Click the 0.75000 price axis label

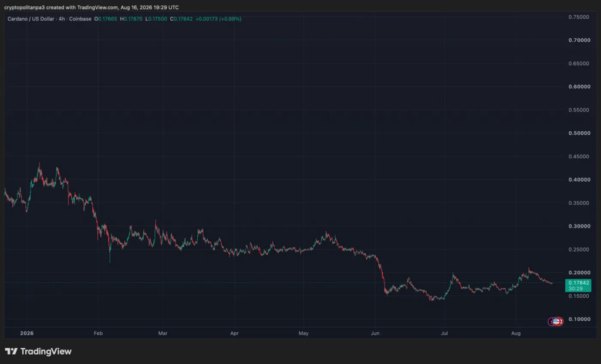pyautogui.click(x=579, y=17)
